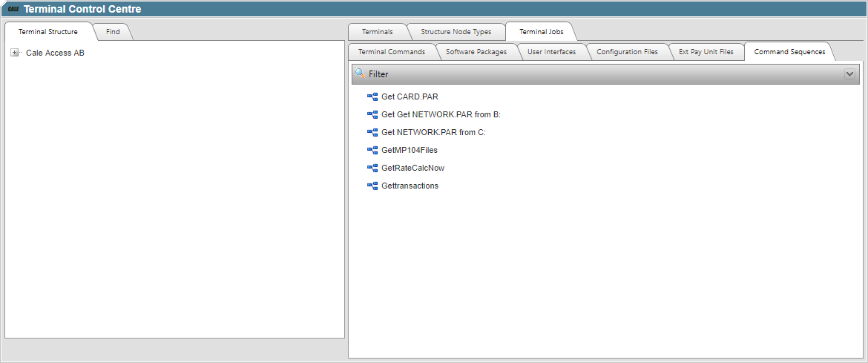The height and width of the screenshot is (363, 868).
Task: Open the Configuration Files sub-tab
Action: click(627, 51)
